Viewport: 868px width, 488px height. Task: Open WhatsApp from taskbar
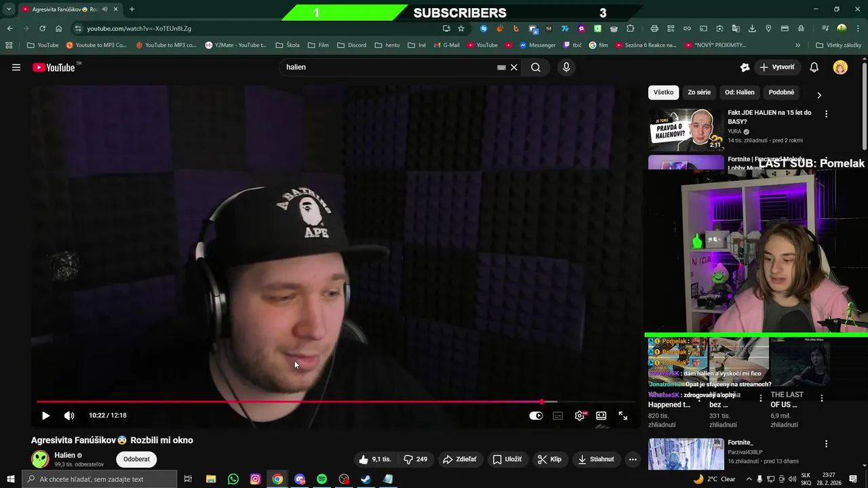233,479
